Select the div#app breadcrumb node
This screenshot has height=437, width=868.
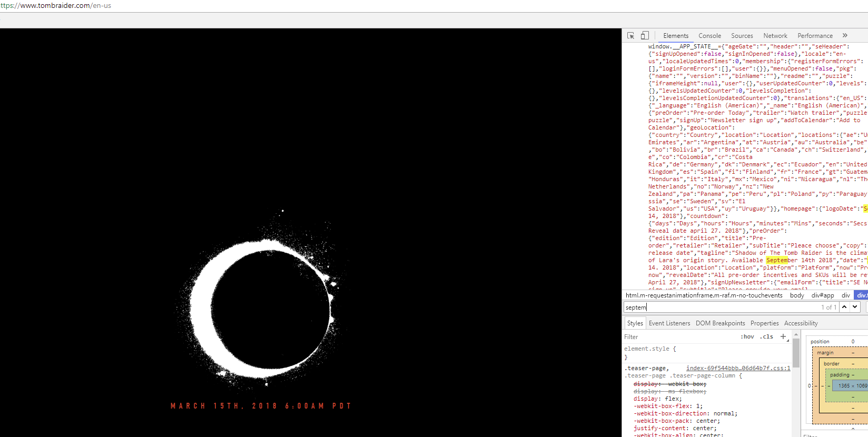(x=823, y=295)
